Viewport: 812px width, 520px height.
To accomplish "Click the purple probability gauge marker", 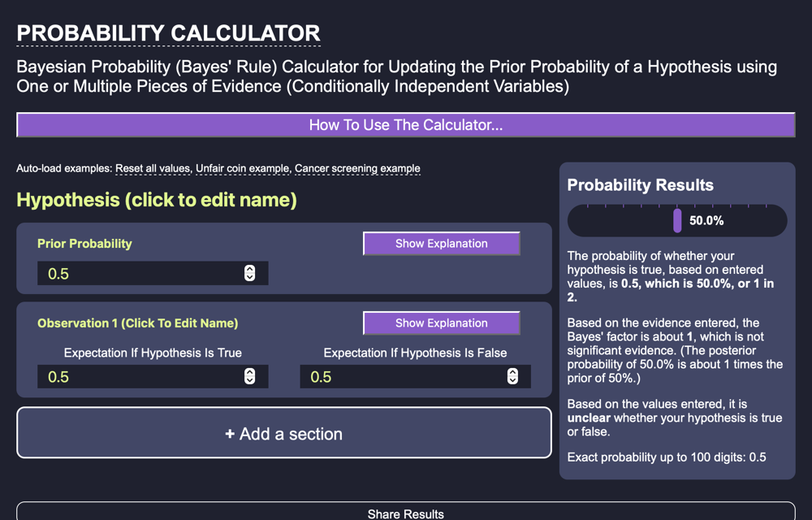I will click(677, 221).
